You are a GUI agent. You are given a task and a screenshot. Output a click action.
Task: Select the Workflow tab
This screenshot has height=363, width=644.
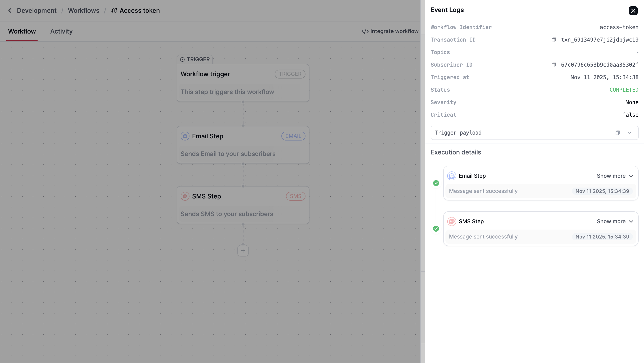[22, 31]
